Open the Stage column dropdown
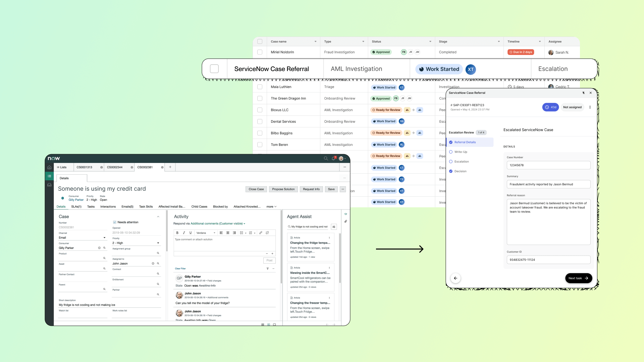This screenshot has height=362, width=644. [x=499, y=42]
